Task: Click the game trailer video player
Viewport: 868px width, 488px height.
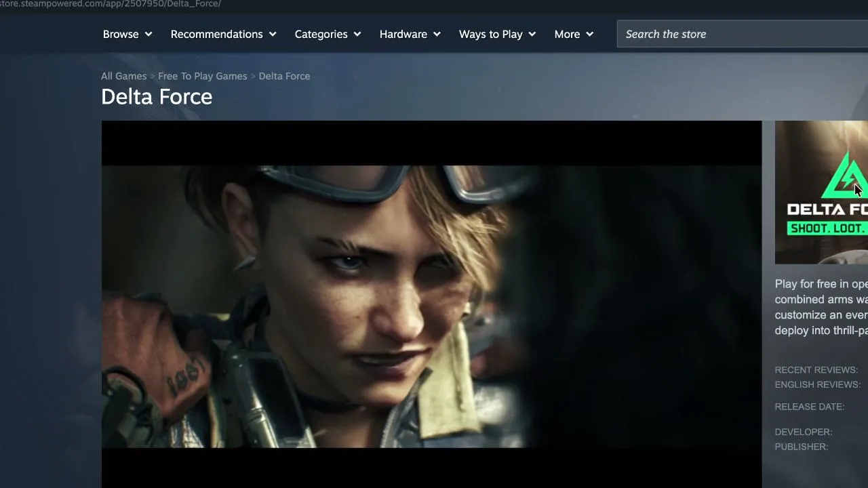Action: 431,304
